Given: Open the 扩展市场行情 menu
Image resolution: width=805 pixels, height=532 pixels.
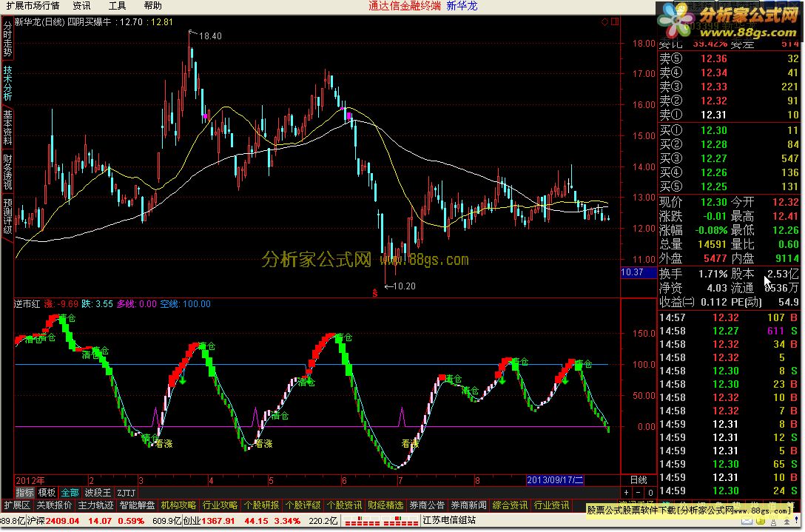Looking at the screenshot, I should pyautogui.click(x=33, y=6).
